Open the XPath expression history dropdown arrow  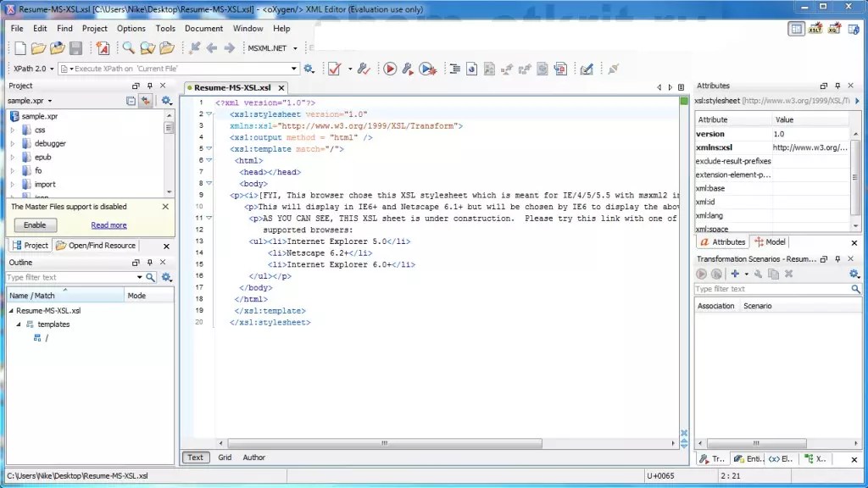point(293,69)
